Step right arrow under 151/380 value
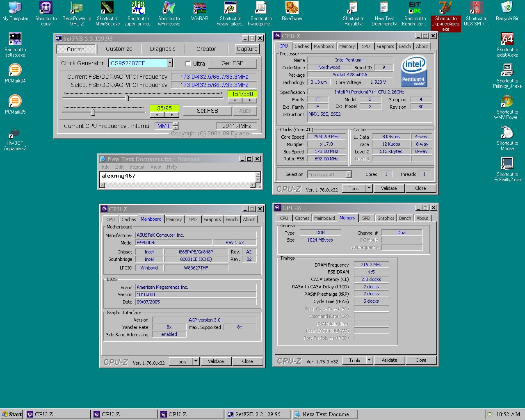Image resolution: width=525 pixels, height=420 pixels. point(250,100)
